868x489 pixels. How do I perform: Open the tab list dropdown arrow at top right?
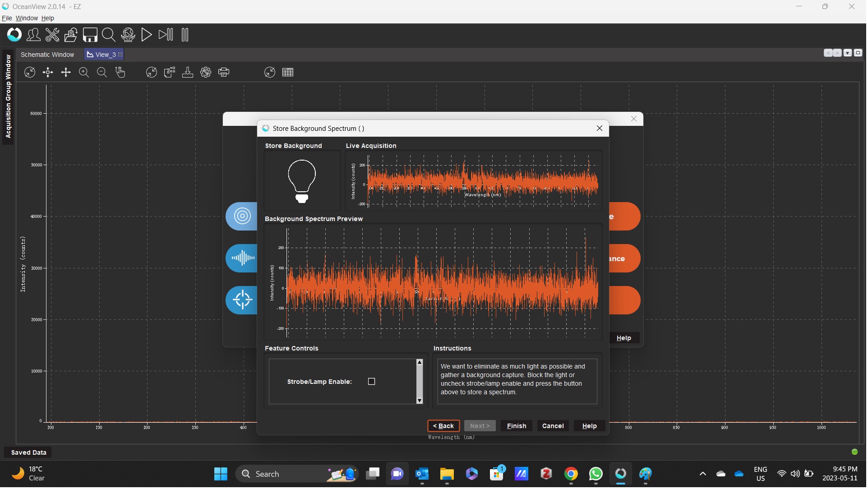[848, 53]
